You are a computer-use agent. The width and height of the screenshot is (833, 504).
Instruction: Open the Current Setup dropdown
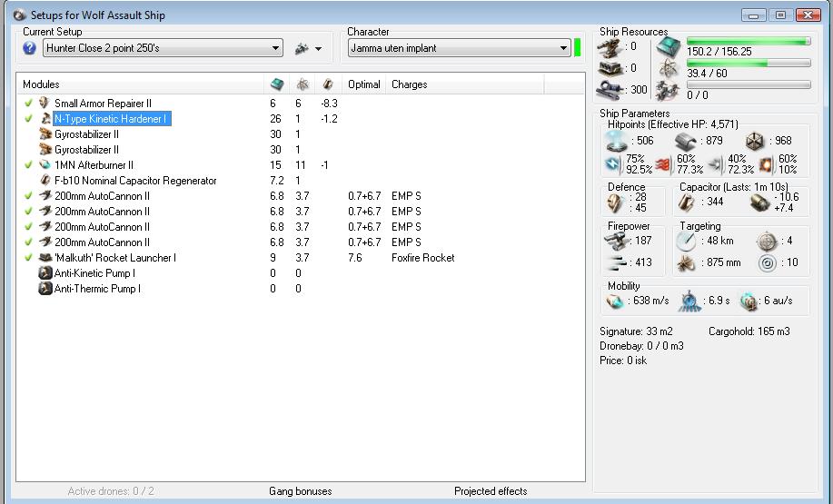tap(164, 48)
